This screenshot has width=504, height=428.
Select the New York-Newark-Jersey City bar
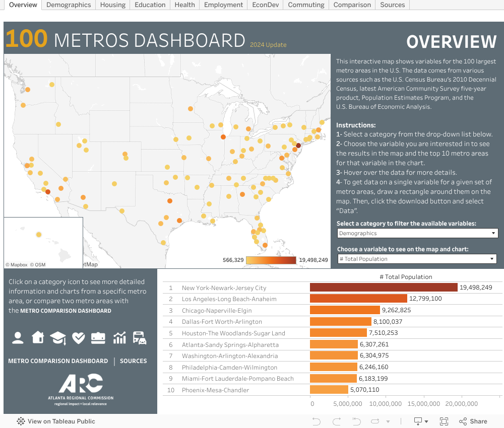[x=383, y=288]
